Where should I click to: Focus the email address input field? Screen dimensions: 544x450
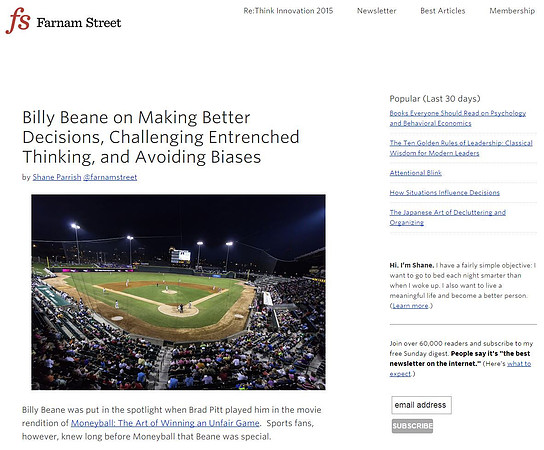pos(421,405)
